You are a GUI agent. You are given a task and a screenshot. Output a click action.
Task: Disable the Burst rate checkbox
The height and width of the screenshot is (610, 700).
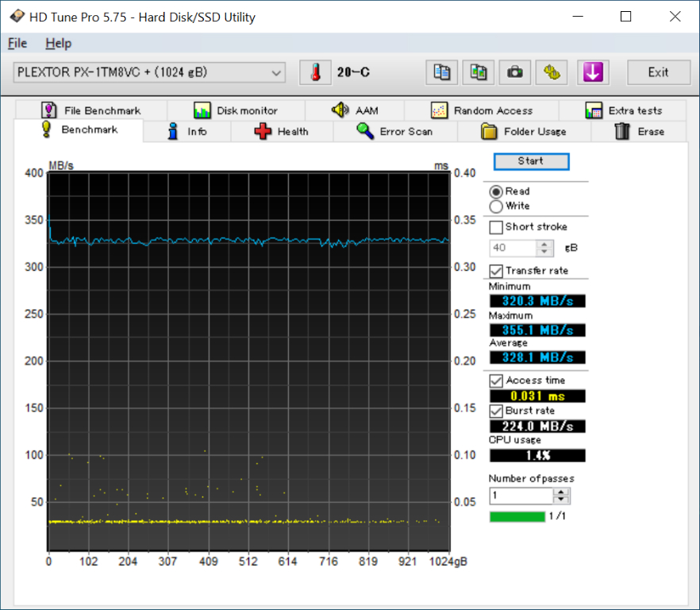[x=497, y=411]
